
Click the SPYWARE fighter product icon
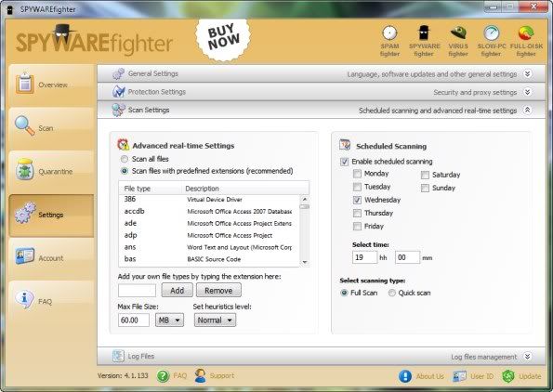pos(424,41)
